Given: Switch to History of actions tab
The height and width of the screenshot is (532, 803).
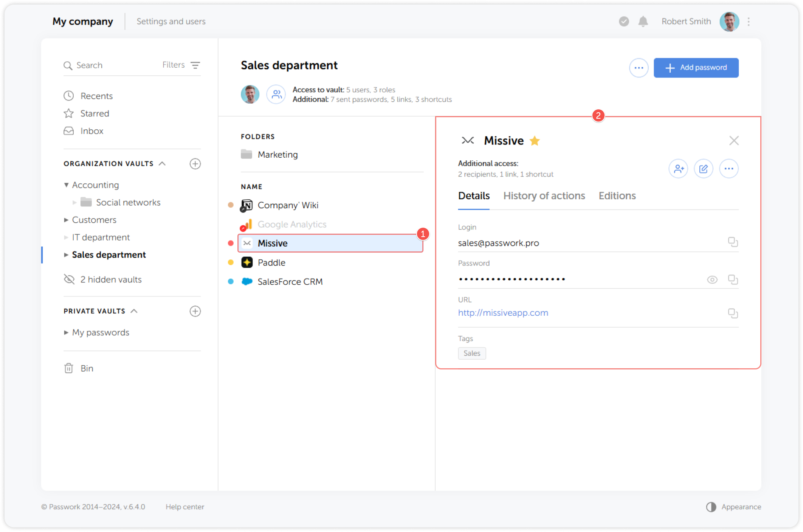Looking at the screenshot, I should (x=544, y=196).
